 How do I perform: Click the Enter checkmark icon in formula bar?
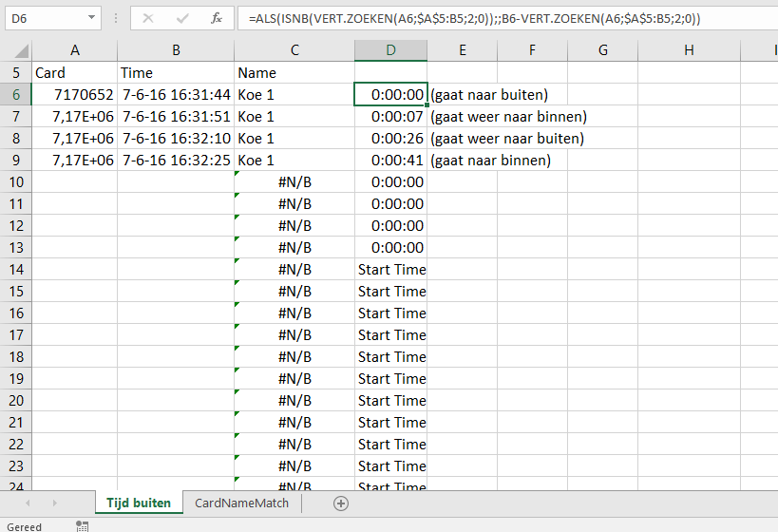pyautogui.click(x=182, y=19)
